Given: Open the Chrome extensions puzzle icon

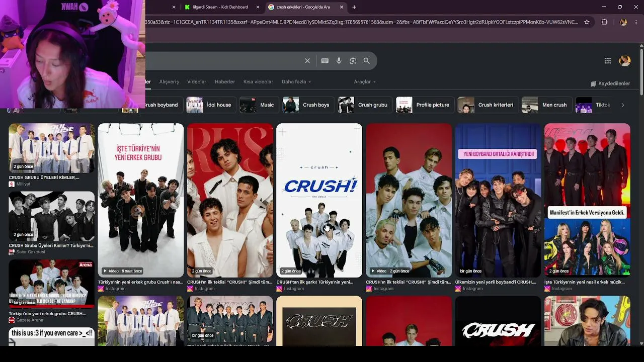Looking at the screenshot, I should pyautogui.click(x=605, y=22).
